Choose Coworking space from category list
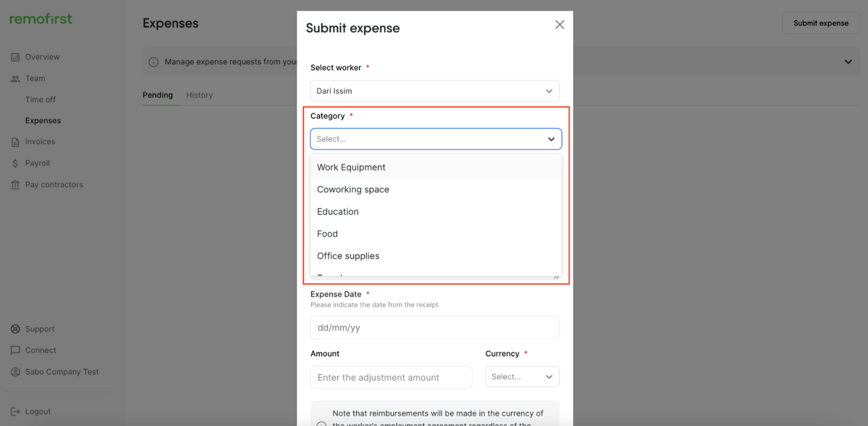868x426 pixels. (x=353, y=190)
